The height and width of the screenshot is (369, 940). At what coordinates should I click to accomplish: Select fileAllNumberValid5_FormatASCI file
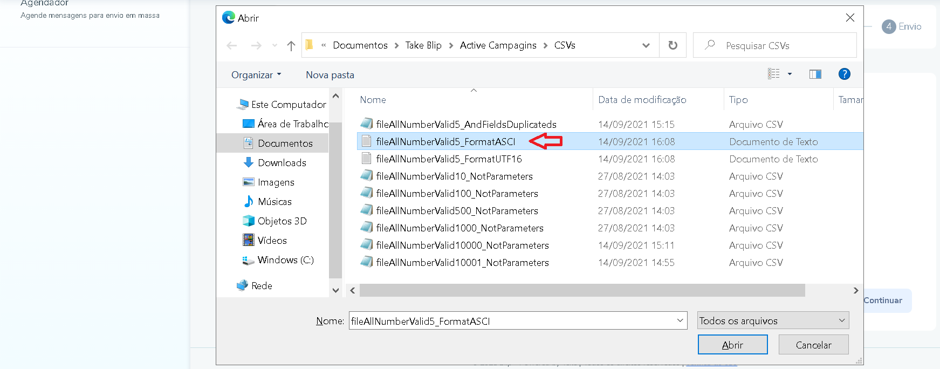coord(445,142)
